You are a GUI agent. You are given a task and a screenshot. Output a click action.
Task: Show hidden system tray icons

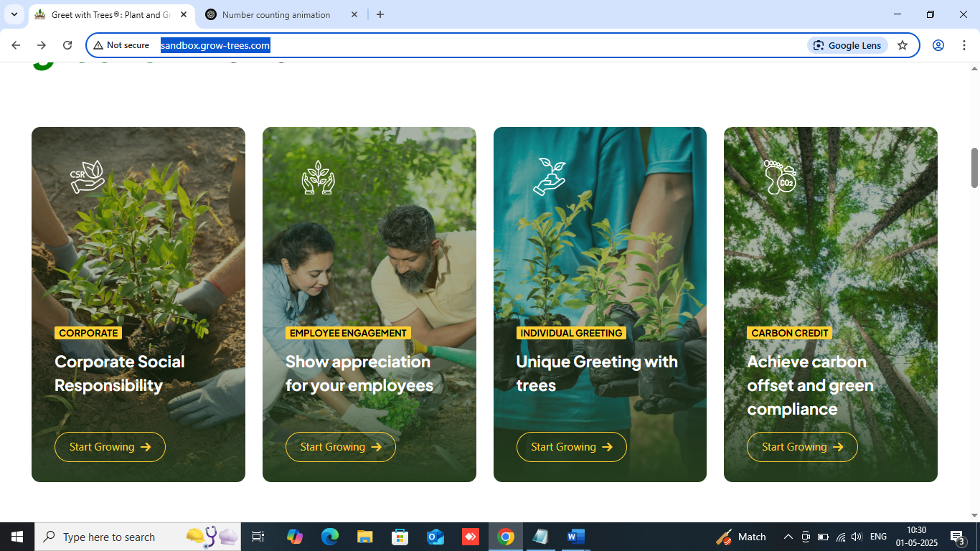(788, 537)
